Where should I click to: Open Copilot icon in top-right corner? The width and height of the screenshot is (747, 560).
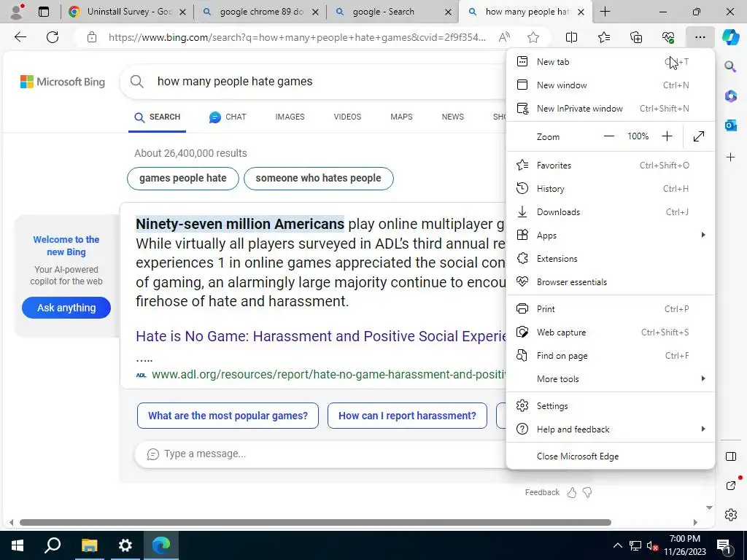tap(730, 37)
